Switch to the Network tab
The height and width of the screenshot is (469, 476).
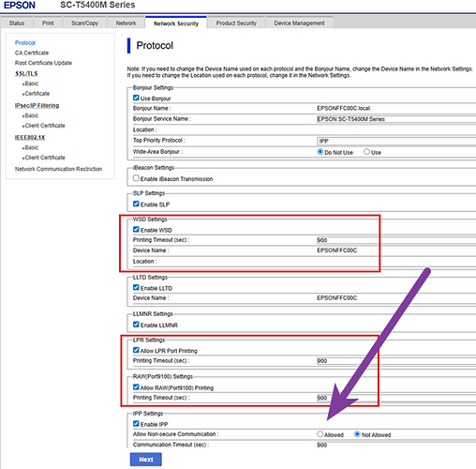point(126,23)
